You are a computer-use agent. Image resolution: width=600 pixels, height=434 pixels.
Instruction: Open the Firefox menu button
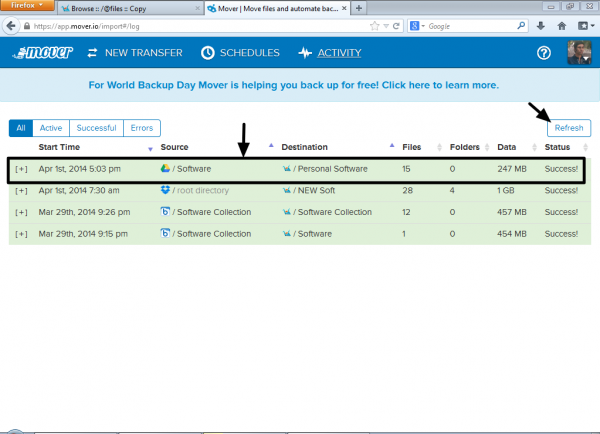[x=31, y=7]
